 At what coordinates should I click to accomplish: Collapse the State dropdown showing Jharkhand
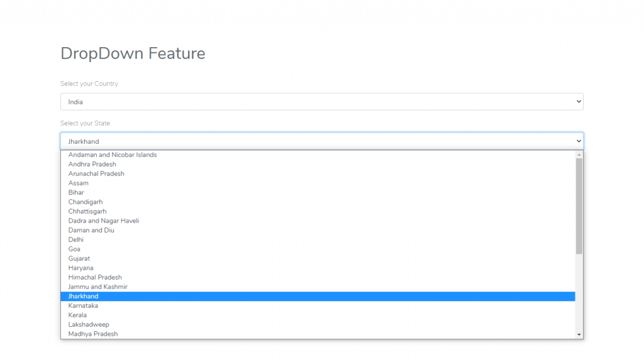(x=321, y=141)
